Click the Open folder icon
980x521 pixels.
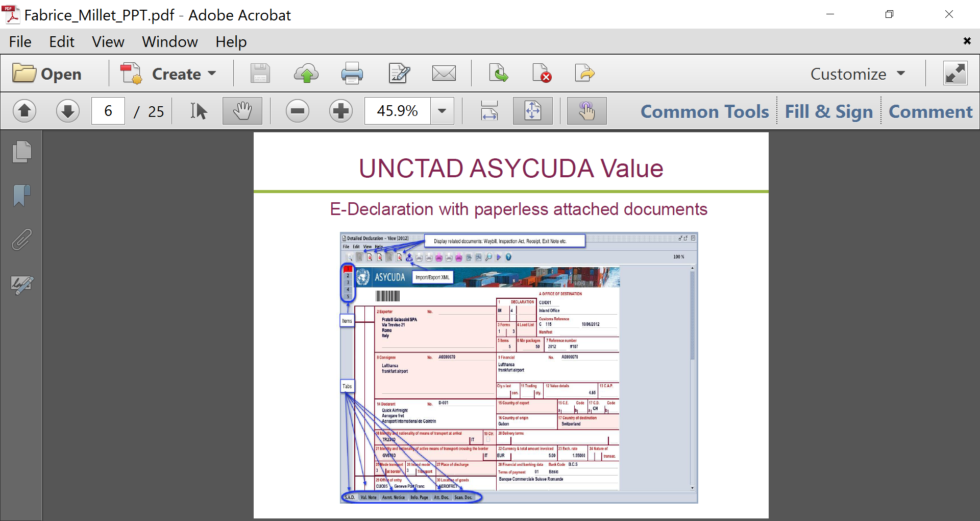point(23,74)
